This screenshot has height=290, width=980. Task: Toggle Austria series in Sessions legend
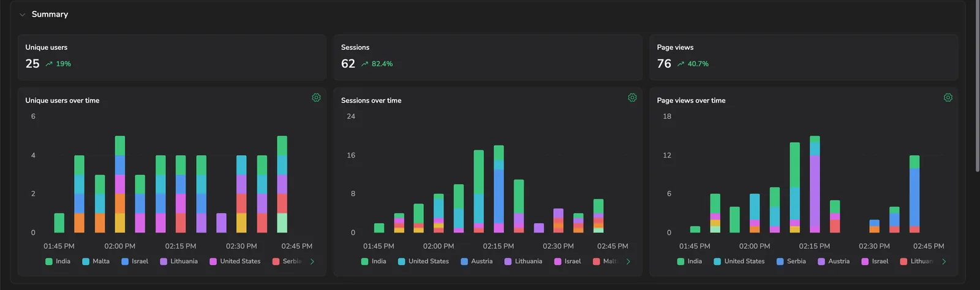(477, 261)
